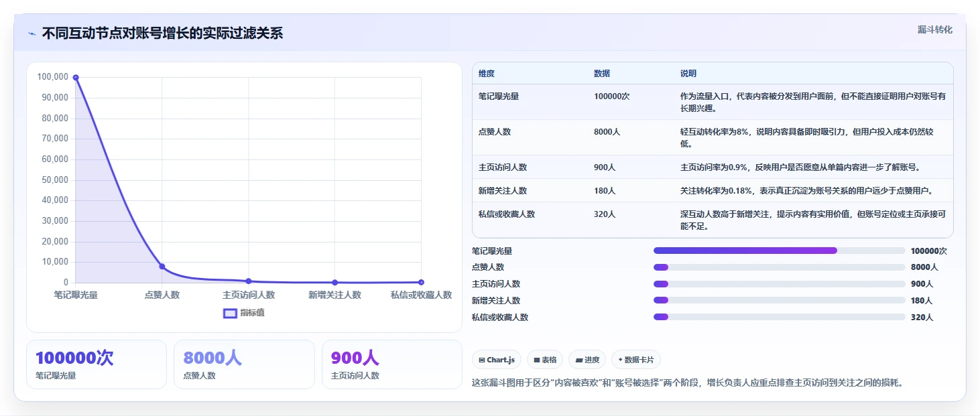Click the 180人 value beside the progress bars
The height and width of the screenshot is (416, 980).
coord(922,301)
